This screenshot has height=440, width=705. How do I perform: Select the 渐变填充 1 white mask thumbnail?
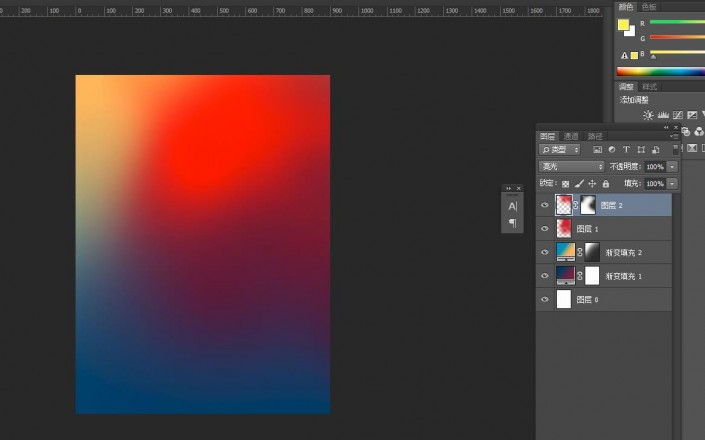coord(592,276)
